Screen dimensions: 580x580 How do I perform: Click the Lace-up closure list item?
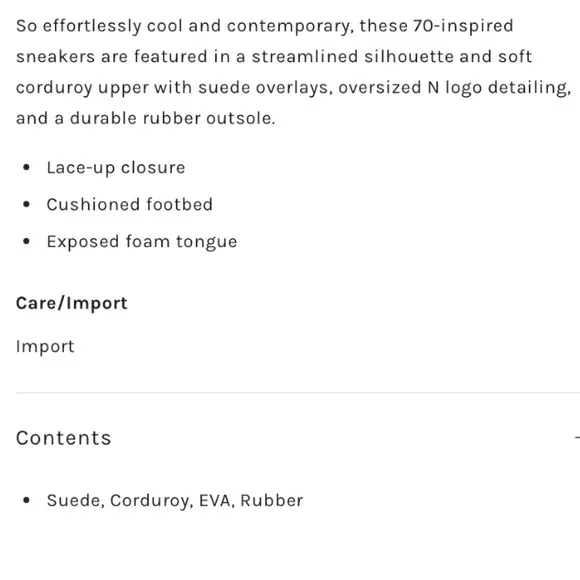(116, 168)
